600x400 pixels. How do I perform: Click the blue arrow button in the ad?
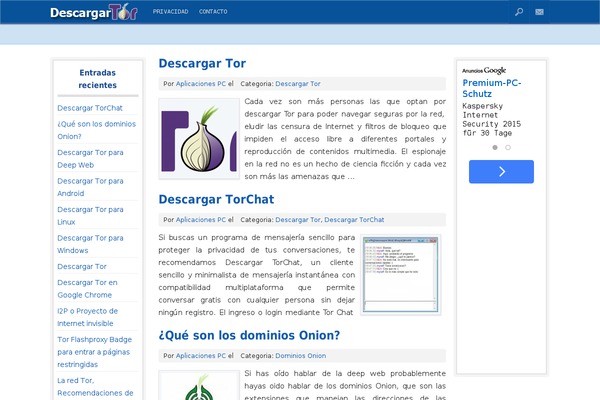501,171
